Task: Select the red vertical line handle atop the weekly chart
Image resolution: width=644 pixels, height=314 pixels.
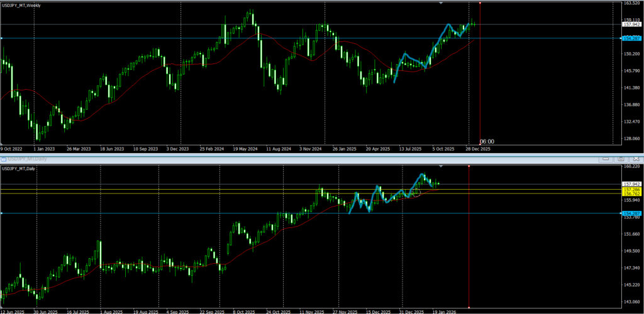Action: [x=480, y=3]
